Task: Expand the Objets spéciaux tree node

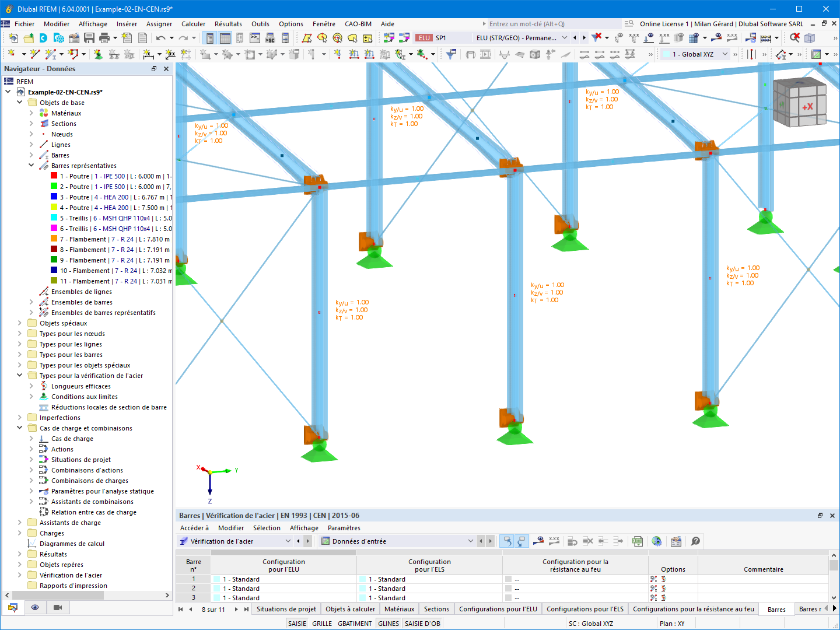Action: click(x=20, y=323)
